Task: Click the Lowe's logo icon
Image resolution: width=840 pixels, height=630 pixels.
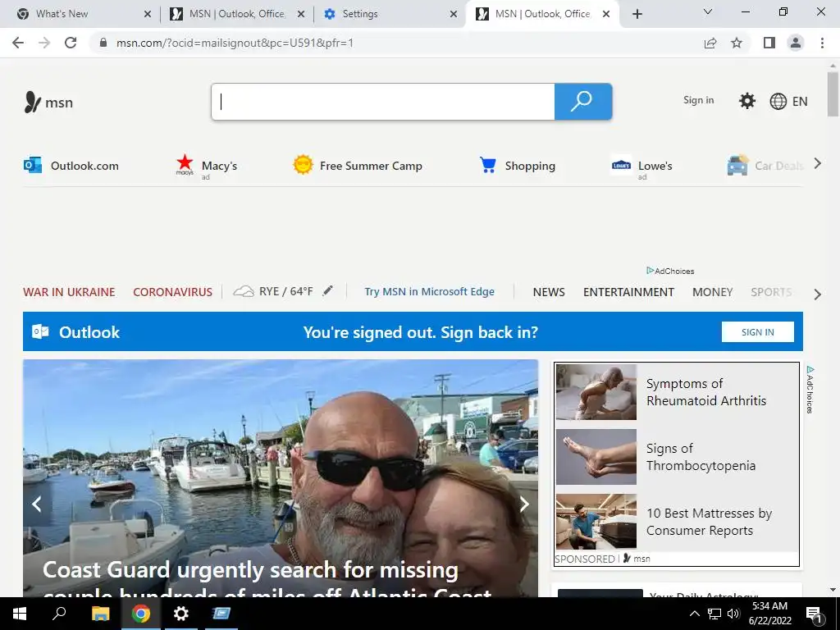Action: point(621,166)
